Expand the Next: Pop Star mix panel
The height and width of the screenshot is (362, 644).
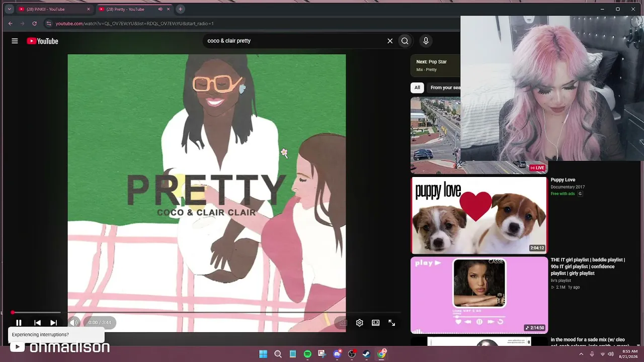[x=436, y=65]
